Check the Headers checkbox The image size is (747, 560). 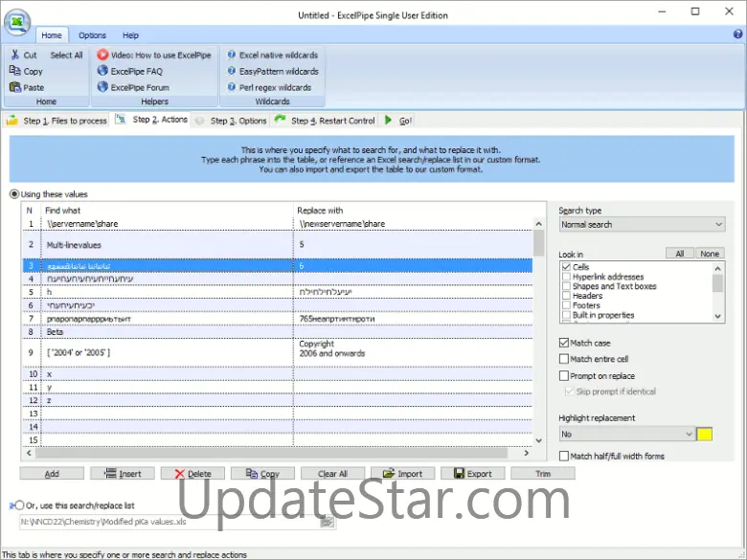tap(566, 296)
